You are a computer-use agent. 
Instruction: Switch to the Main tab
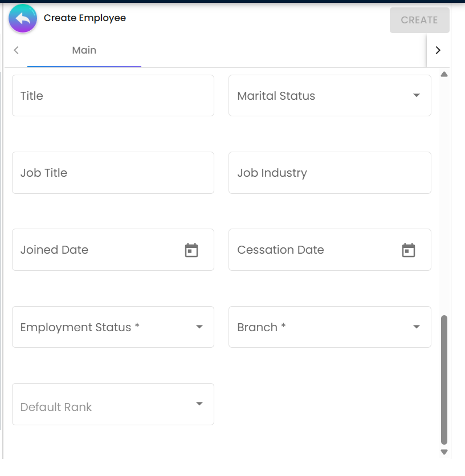pos(84,50)
